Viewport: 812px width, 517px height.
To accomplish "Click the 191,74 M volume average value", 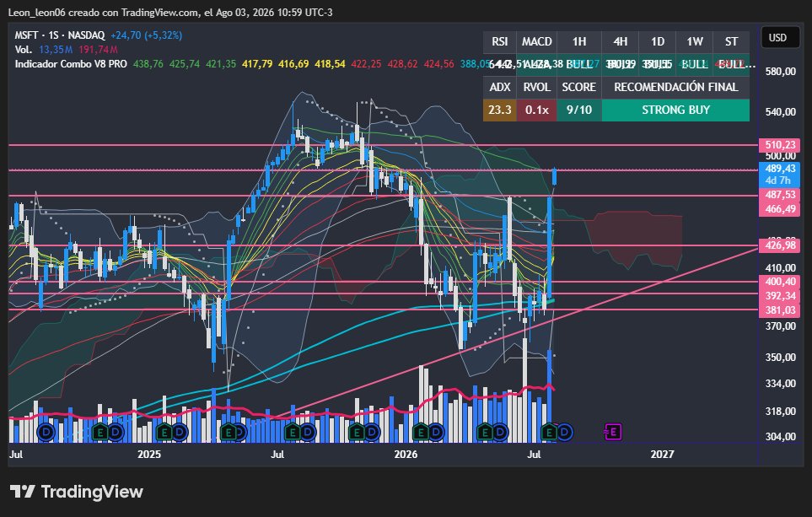I will (99, 50).
